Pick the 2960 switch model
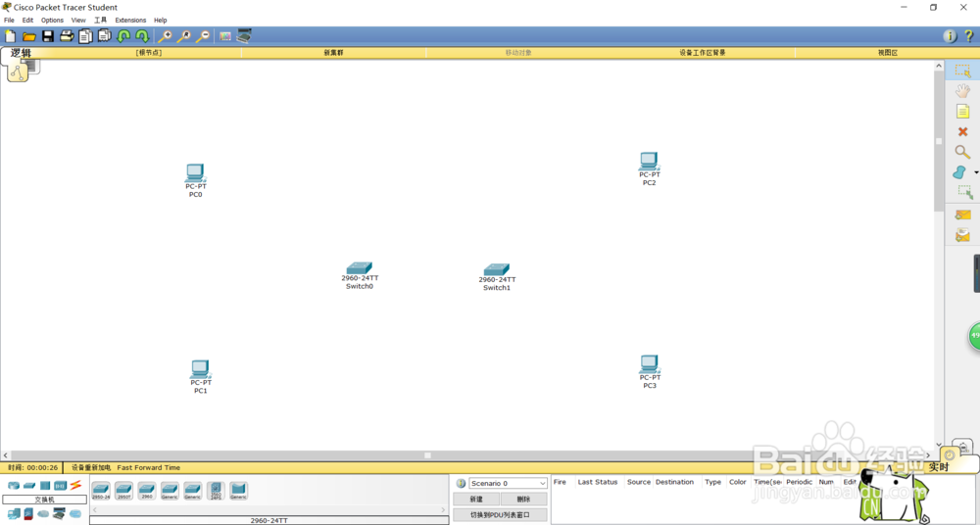980x525 pixels. click(147, 491)
